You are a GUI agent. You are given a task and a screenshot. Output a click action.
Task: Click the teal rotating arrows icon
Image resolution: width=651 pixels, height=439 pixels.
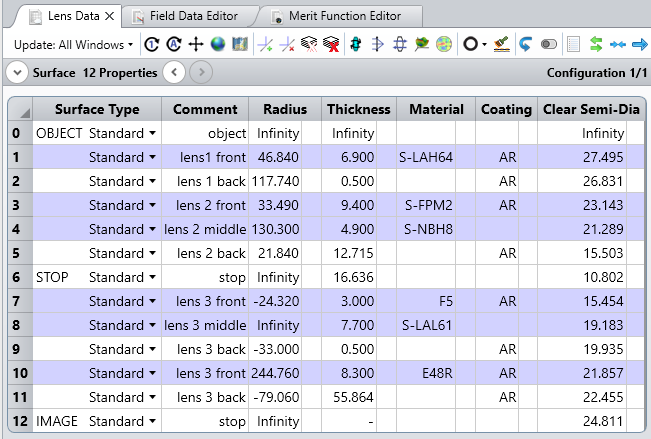point(356,44)
